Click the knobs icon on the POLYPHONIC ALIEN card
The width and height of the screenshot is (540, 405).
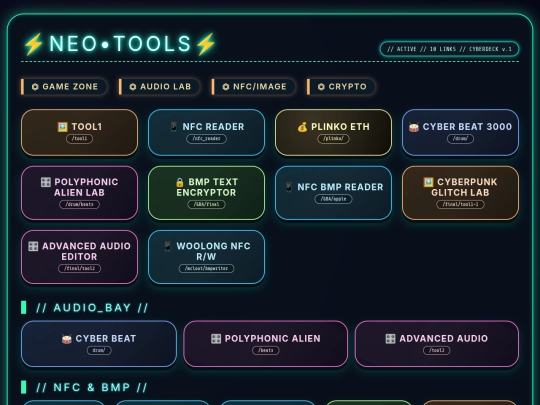coord(216,339)
